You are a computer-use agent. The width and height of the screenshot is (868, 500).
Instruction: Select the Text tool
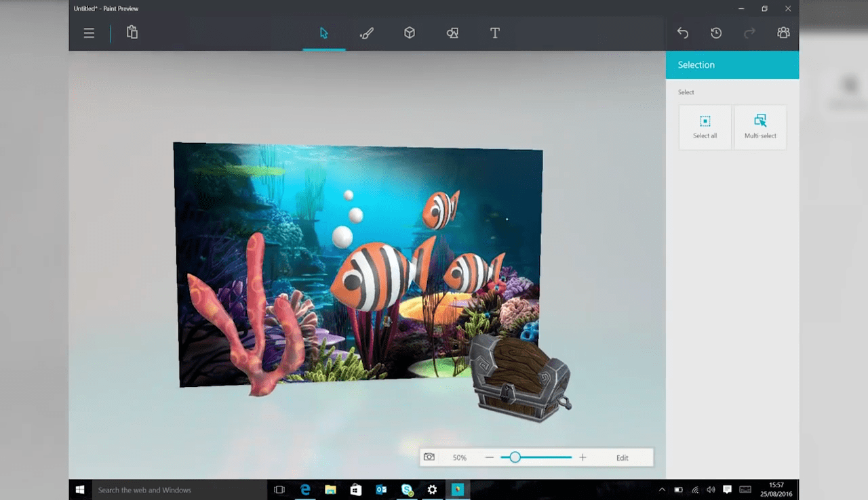(x=494, y=33)
